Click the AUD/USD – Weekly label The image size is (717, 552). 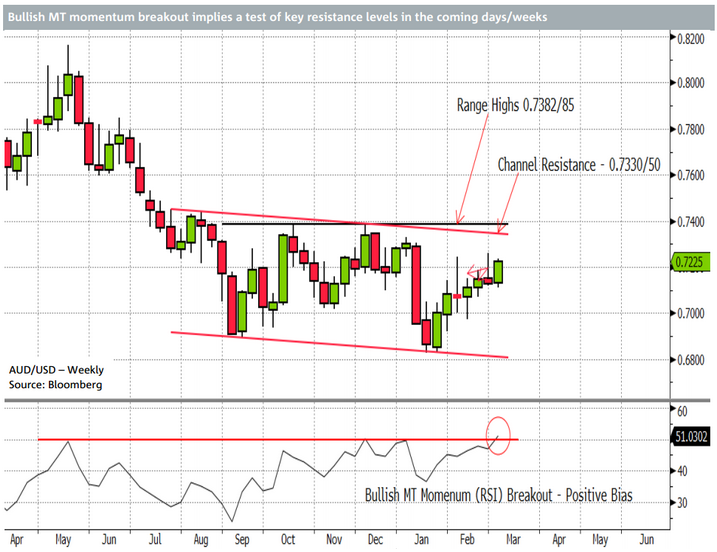pyautogui.click(x=55, y=367)
